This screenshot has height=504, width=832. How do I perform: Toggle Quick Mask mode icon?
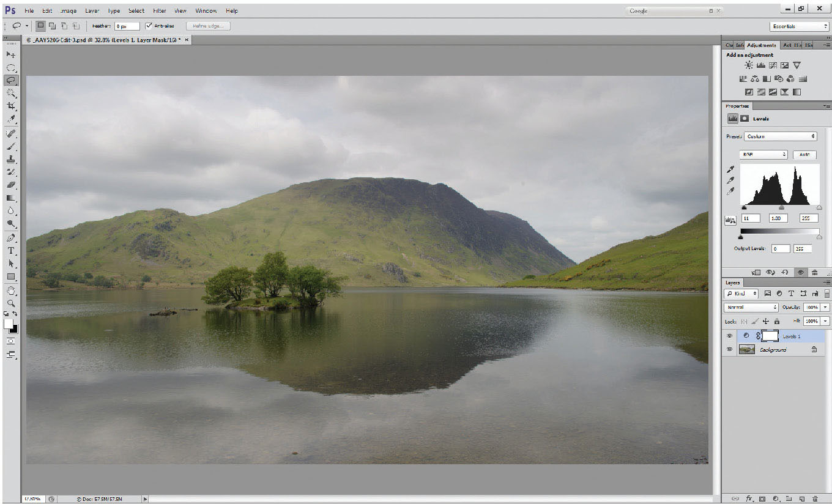[11, 341]
